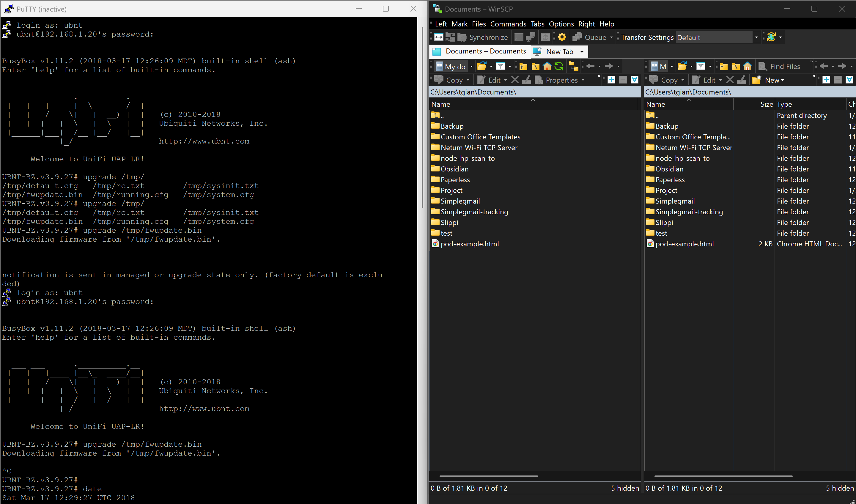Expand the New Tab dropdown arrow

pyautogui.click(x=582, y=52)
